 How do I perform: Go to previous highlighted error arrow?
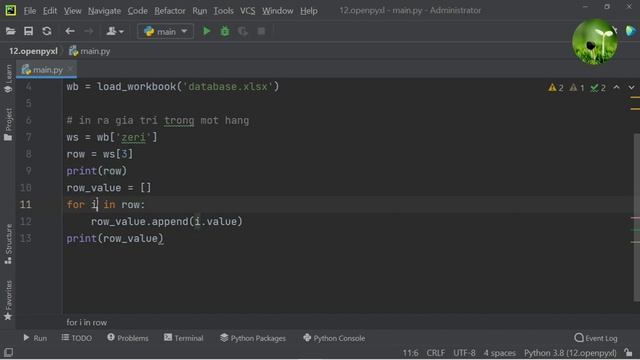tap(616, 87)
